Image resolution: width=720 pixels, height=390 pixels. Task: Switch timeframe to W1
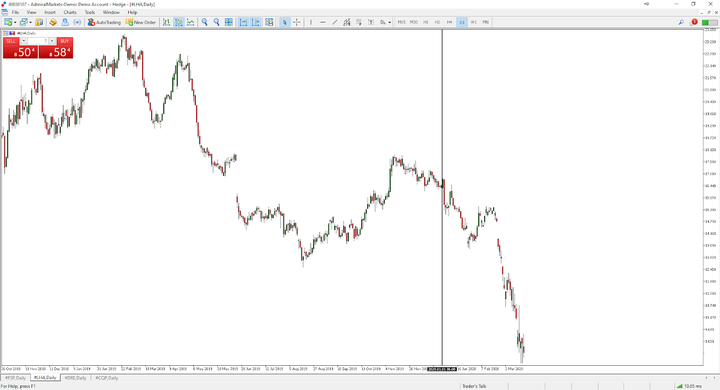coord(474,22)
